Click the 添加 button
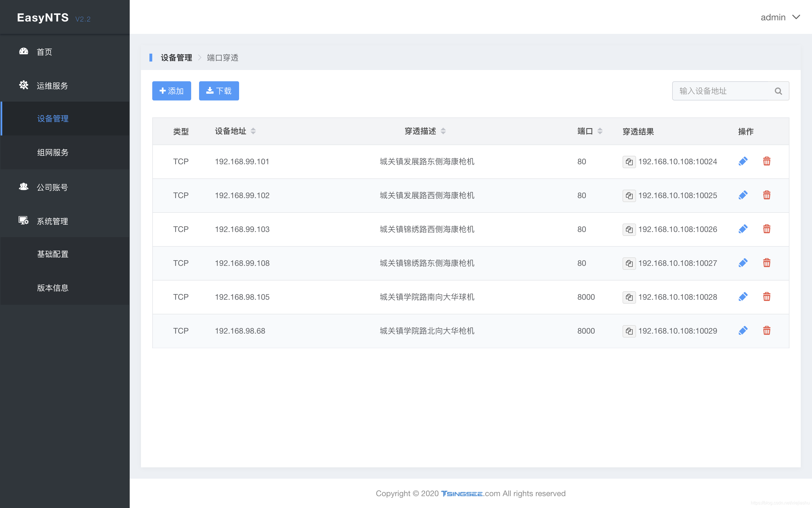The height and width of the screenshot is (508, 812). (x=171, y=91)
